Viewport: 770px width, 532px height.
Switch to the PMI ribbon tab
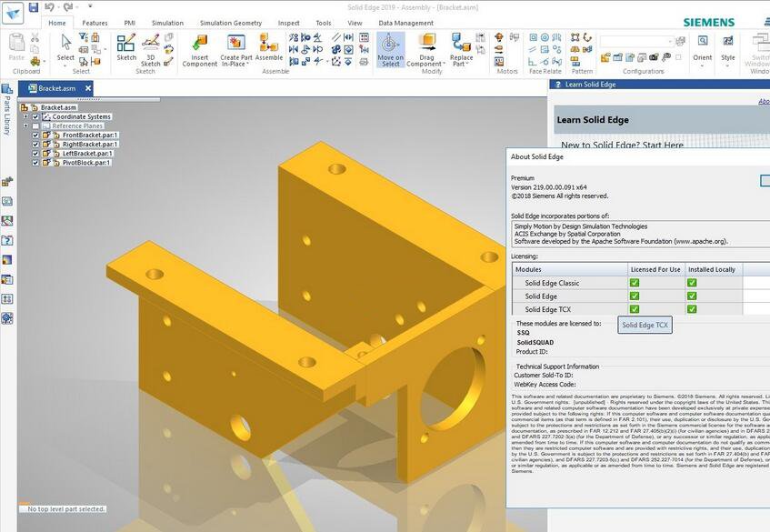130,23
